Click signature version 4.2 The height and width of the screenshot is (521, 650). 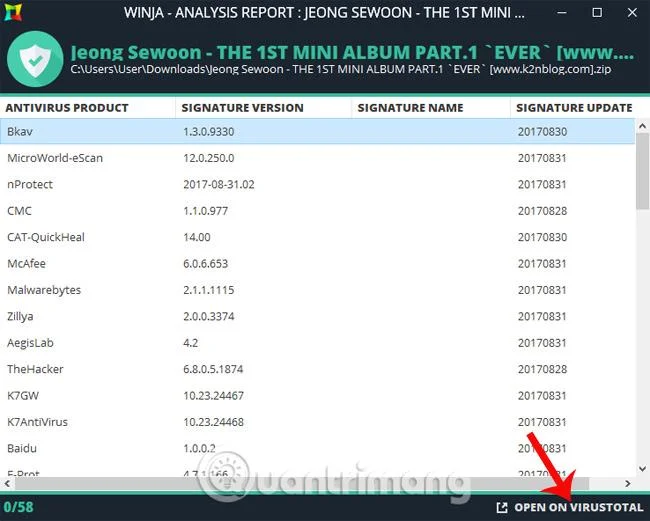tap(191, 343)
